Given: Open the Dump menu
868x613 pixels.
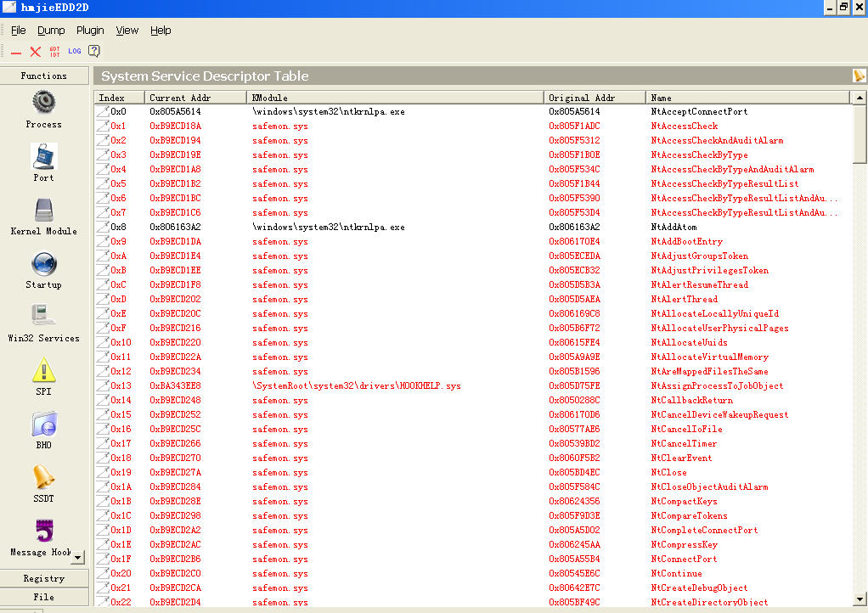Looking at the screenshot, I should [x=51, y=31].
